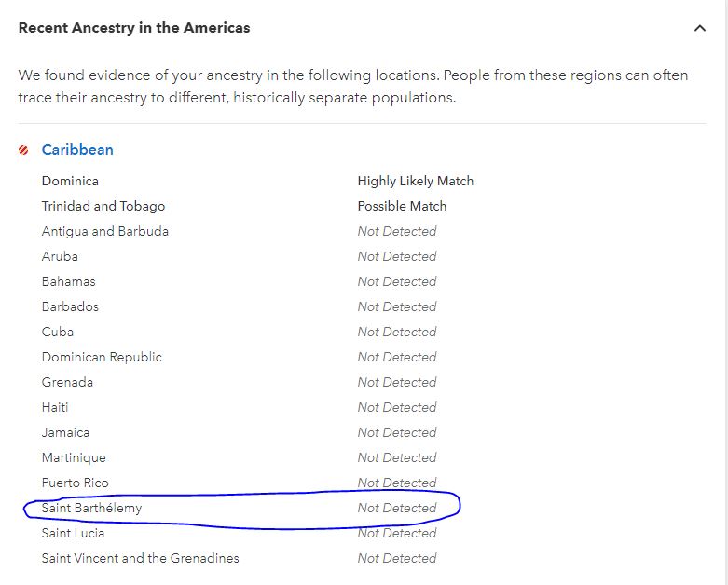Click the red striped Caribbean region icon
The image size is (728, 585).
pyautogui.click(x=24, y=150)
